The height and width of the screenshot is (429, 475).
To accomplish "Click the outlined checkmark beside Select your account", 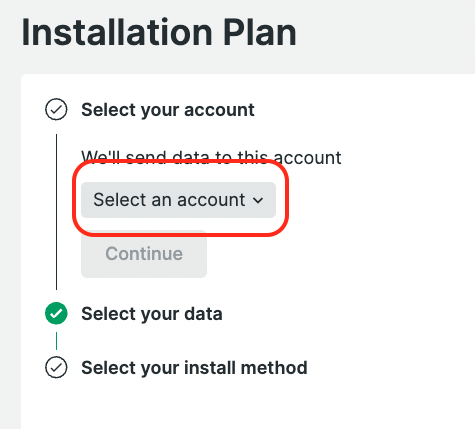I will coord(56,109).
